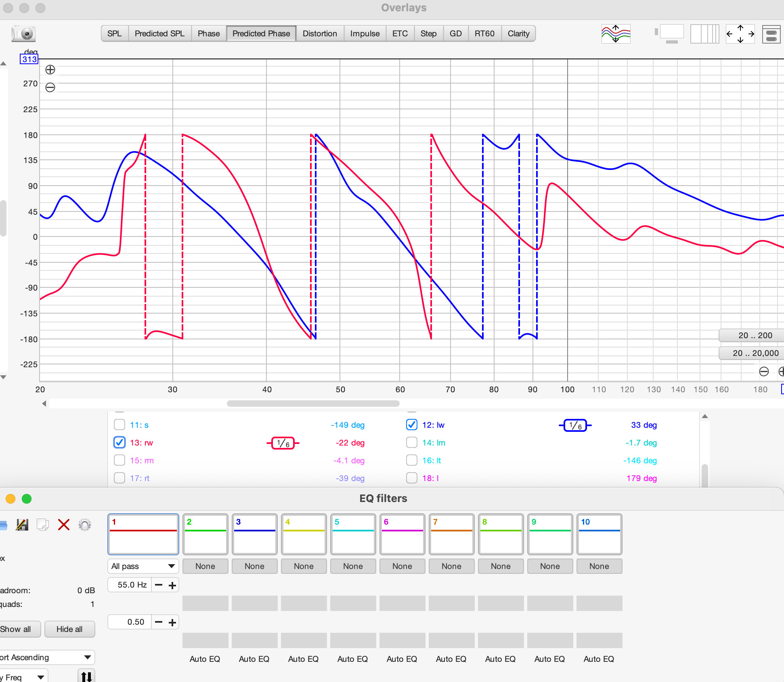Screen dimensions: 784x682
Task: Enable the 17: rt trace checkbox
Action: (119, 478)
